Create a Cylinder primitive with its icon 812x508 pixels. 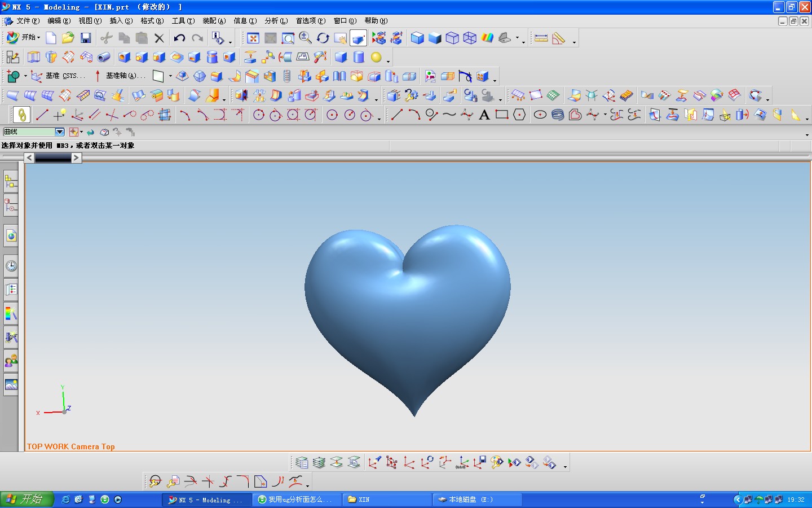coord(359,57)
